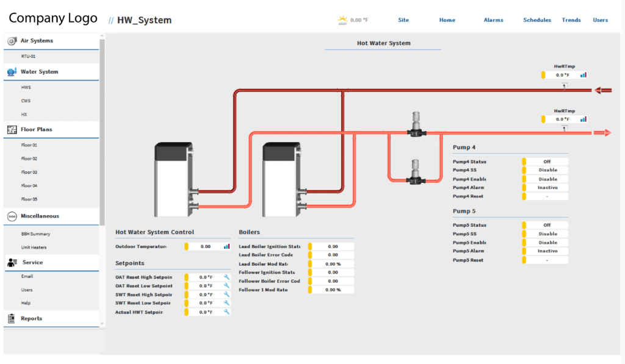Viewport: 625px width, 364px height.
Task: Select the lower pump graphic on bypass loop
Action: 415,172
